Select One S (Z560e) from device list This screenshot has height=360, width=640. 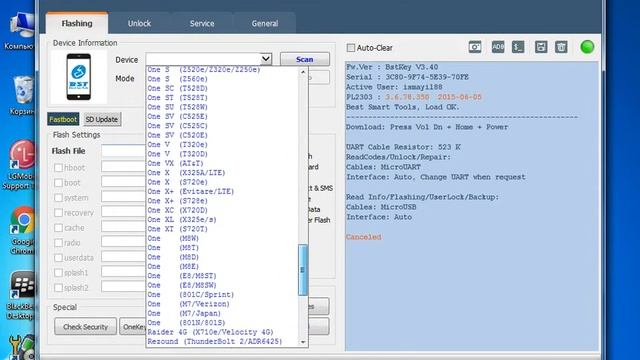coord(222,79)
